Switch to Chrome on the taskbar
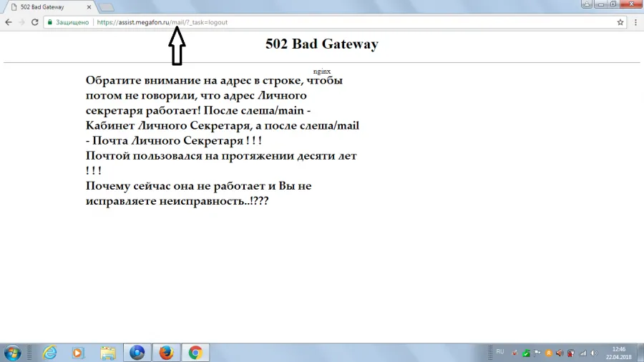This screenshot has height=362, width=644. pos(195,353)
